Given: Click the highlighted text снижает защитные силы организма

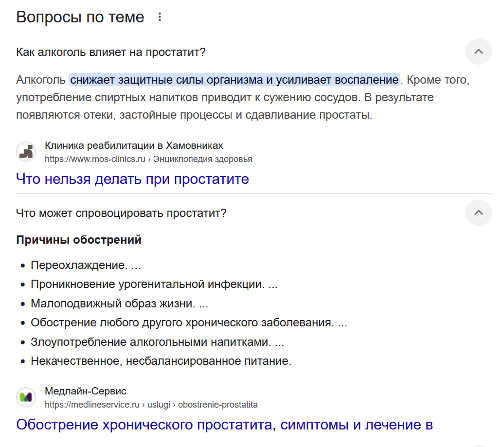Looking at the screenshot, I should [x=166, y=80].
